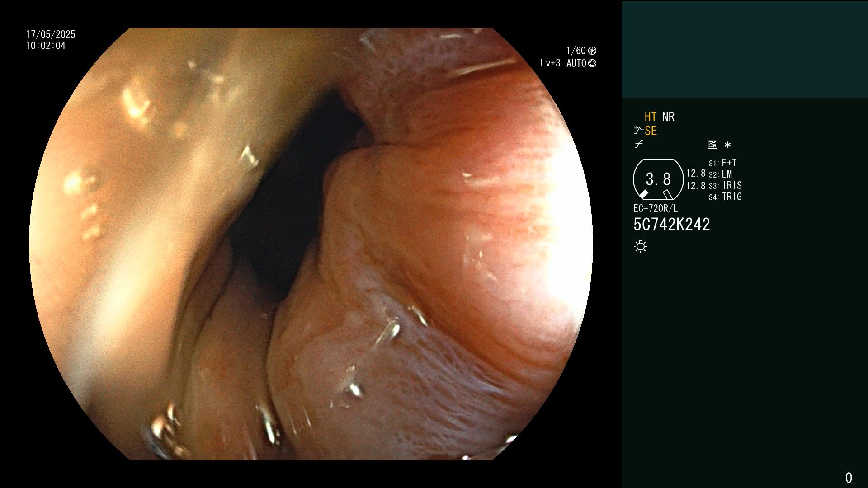Click the 12.8 value beside S3
Screen dimensions: 868x488
point(696,185)
